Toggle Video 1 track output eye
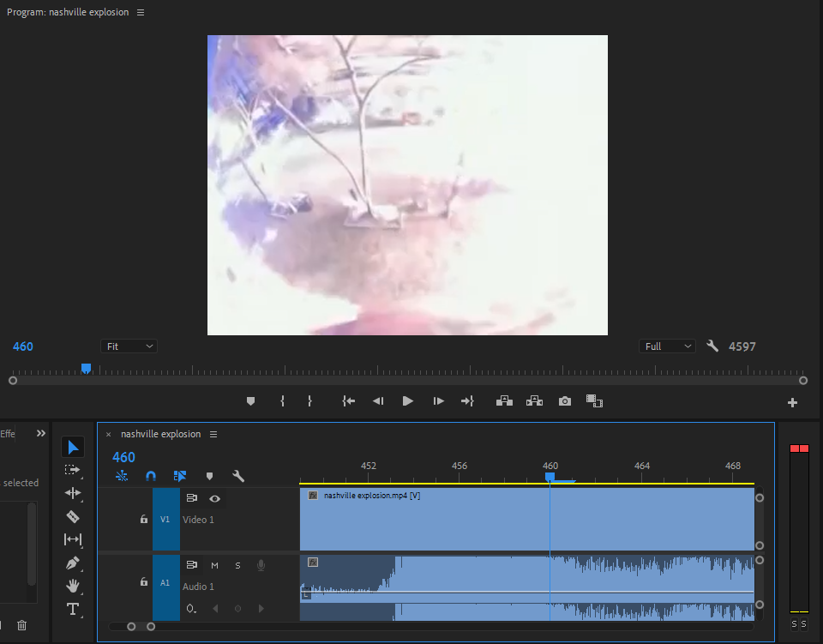This screenshot has height=644, width=823. (214, 498)
